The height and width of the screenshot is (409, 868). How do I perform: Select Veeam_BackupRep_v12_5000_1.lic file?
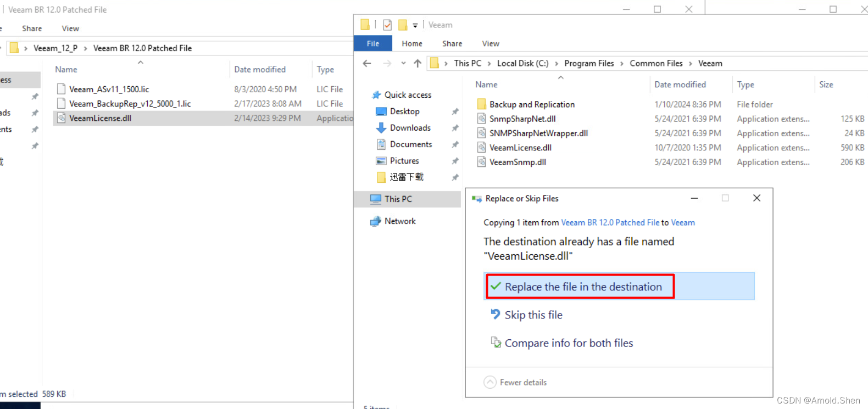pyautogui.click(x=130, y=104)
